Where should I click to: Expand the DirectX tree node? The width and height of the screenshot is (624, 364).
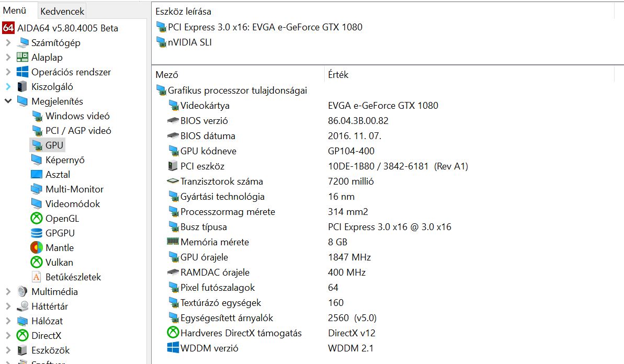click(8, 336)
